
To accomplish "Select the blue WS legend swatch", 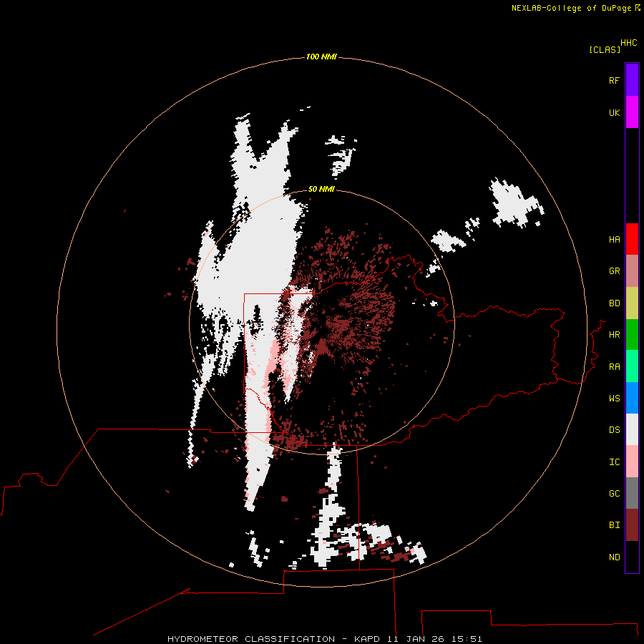I will tap(632, 398).
